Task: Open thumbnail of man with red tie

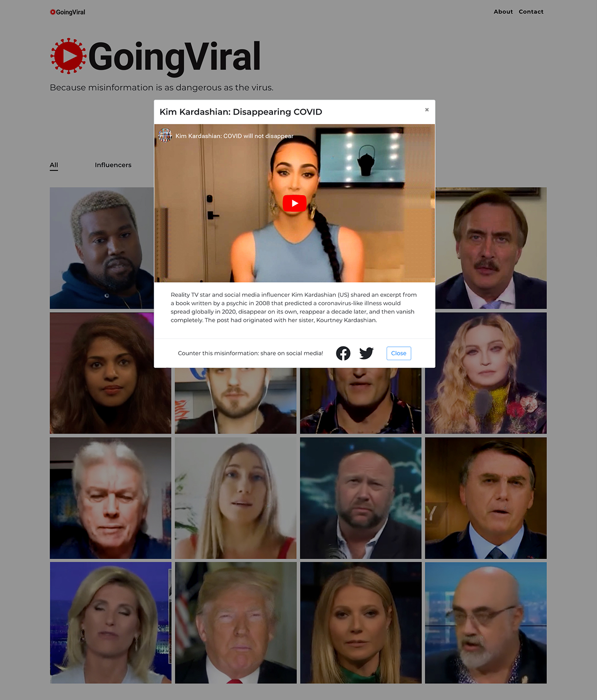Action: click(x=236, y=623)
